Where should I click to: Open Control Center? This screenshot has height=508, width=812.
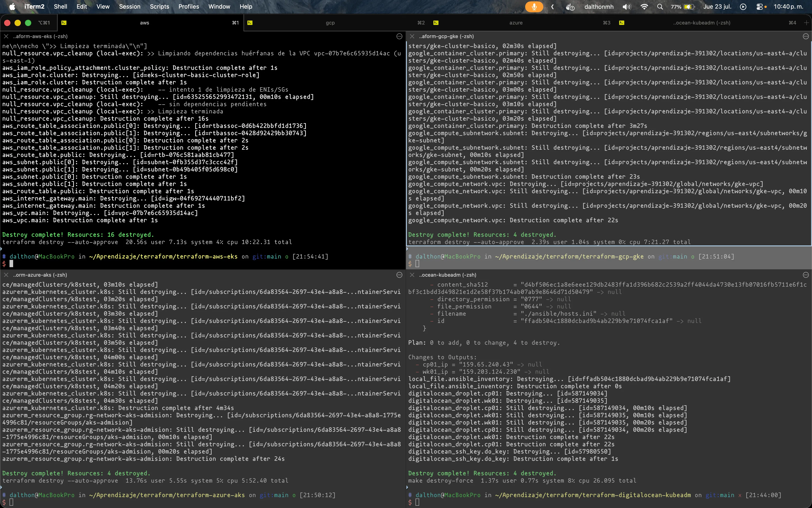(x=760, y=7)
